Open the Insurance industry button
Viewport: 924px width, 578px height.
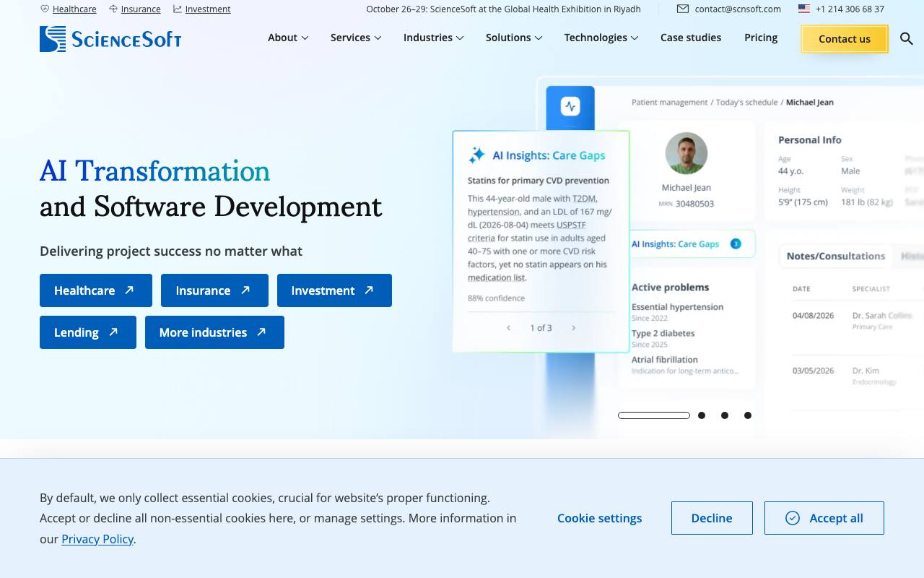tap(214, 290)
